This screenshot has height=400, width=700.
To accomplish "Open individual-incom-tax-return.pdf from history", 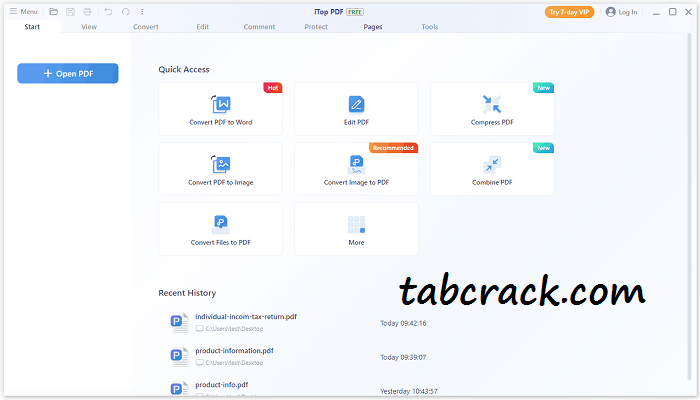I will tap(246, 317).
